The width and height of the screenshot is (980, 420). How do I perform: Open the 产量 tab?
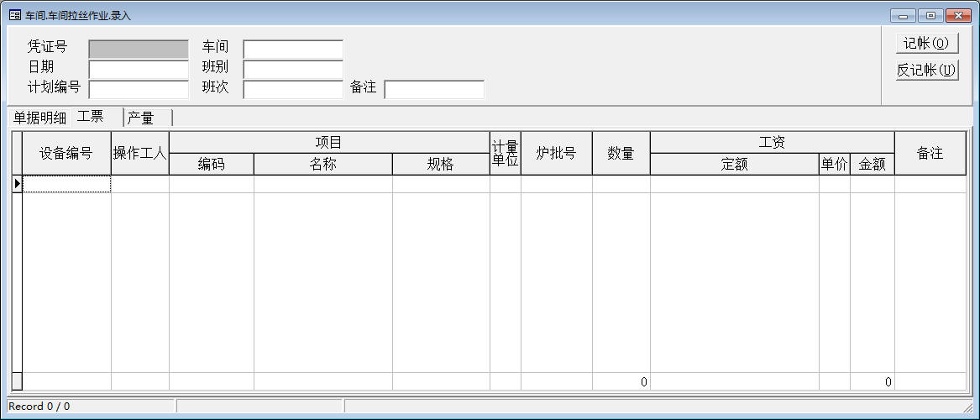141,118
